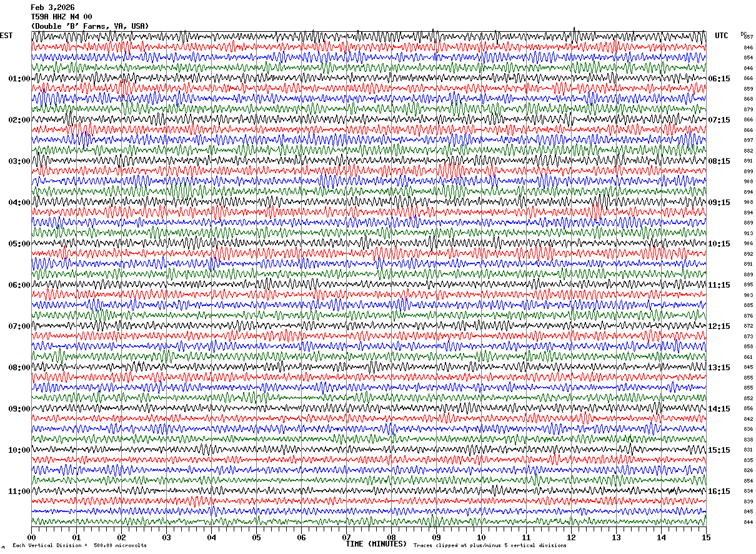
Task: Click the DC offset value "882"
Action: pos(749,151)
